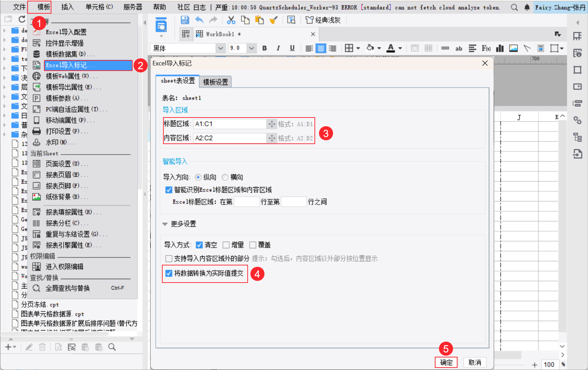Toggle 覆盖 import mode checkbox
Image resolution: width=588 pixels, height=370 pixels.
(253, 245)
